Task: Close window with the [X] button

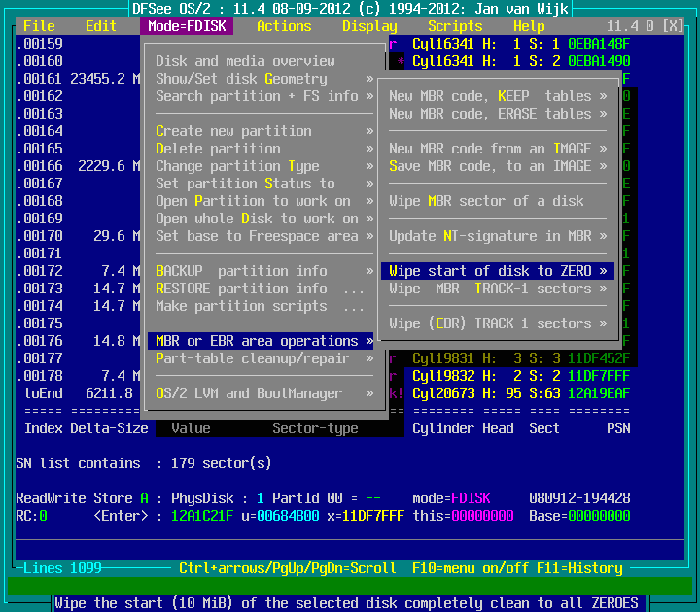Action: (672, 26)
